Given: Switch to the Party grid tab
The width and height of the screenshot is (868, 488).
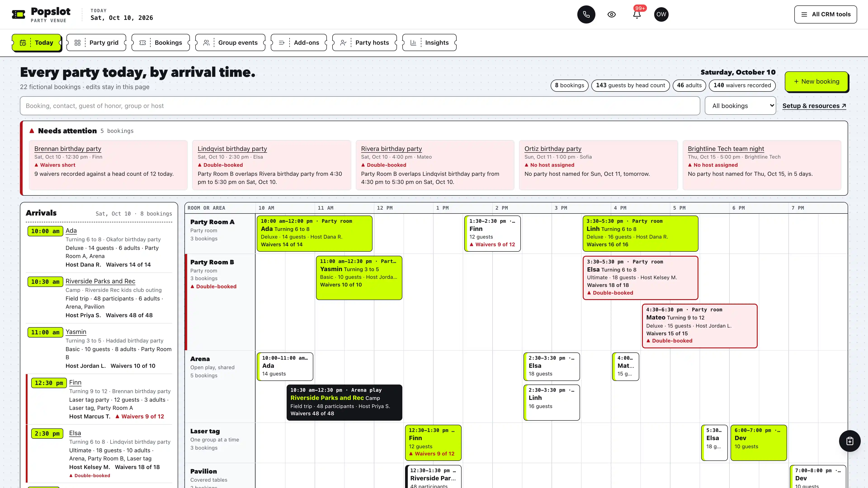Looking at the screenshot, I should pyautogui.click(x=96, y=42).
